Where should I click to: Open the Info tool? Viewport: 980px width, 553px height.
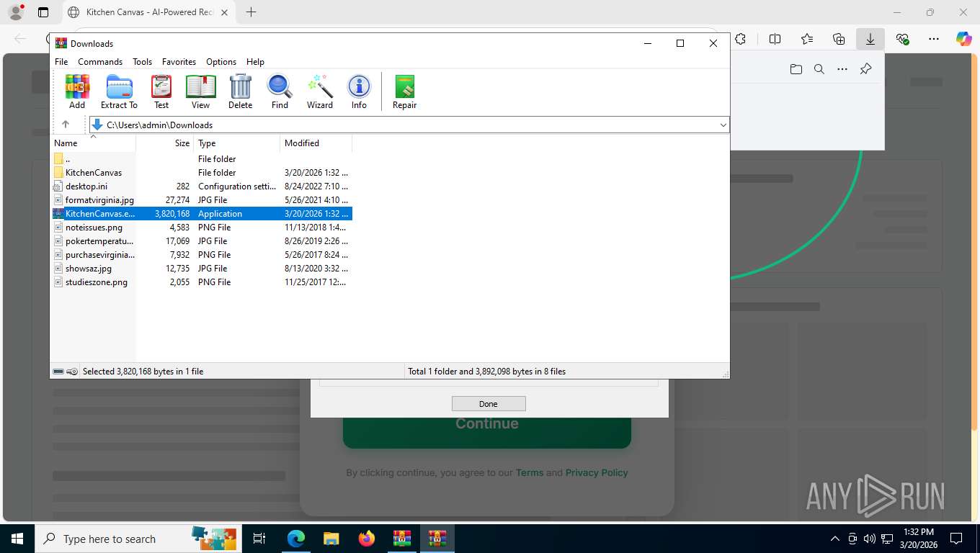(359, 91)
